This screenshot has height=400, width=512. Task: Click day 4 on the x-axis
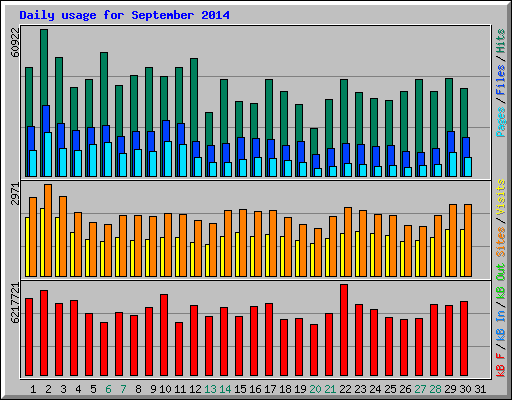click(x=78, y=389)
